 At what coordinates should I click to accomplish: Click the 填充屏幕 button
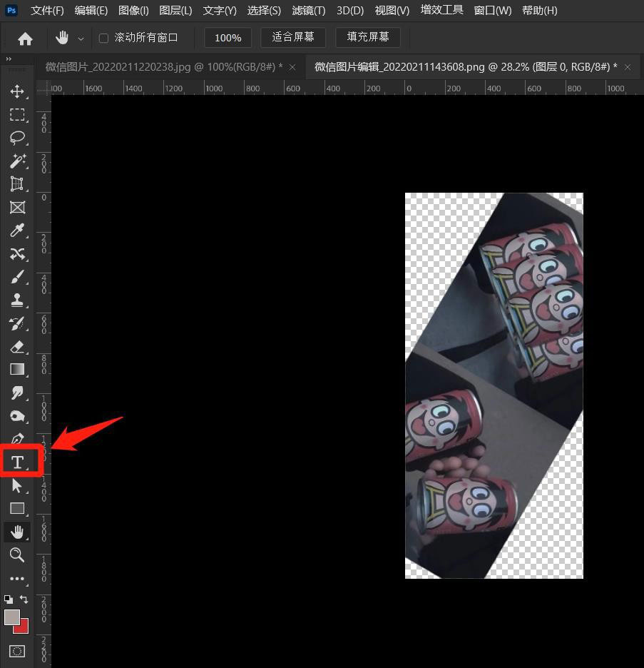click(x=368, y=37)
